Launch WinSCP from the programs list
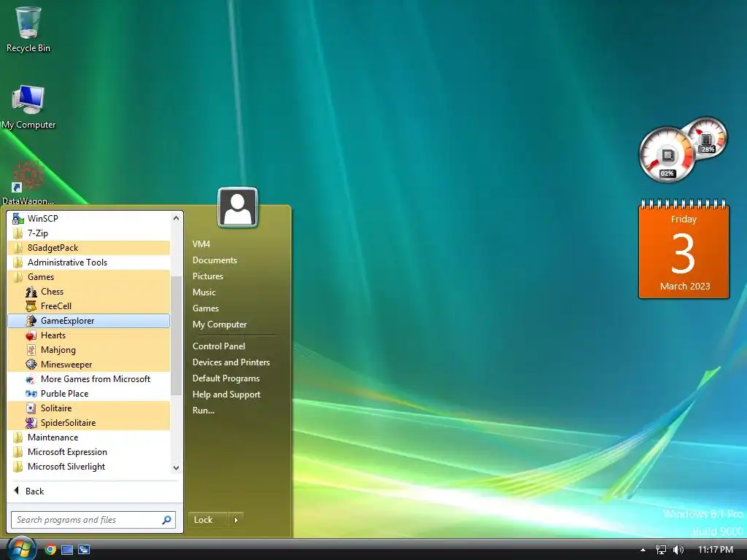Viewport: 747px width, 560px height. (x=89, y=219)
